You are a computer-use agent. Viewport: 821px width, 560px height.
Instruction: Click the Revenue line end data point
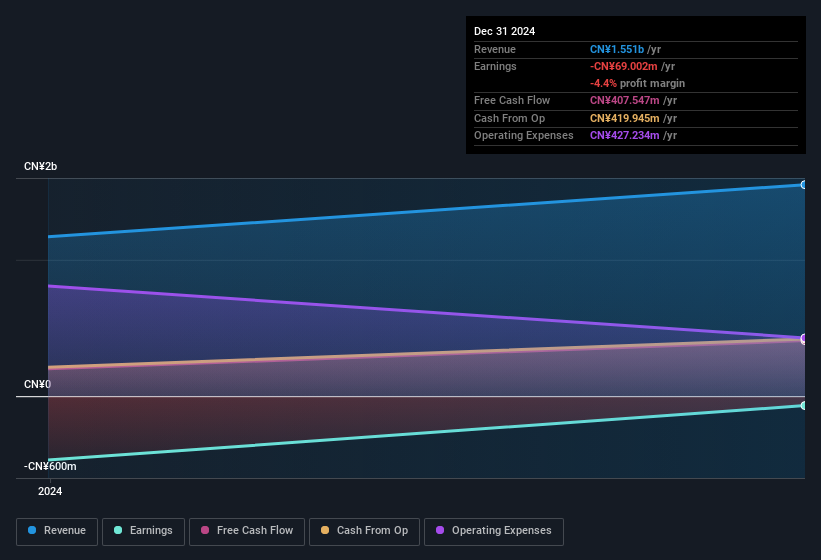pyautogui.click(x=804, y=185)
